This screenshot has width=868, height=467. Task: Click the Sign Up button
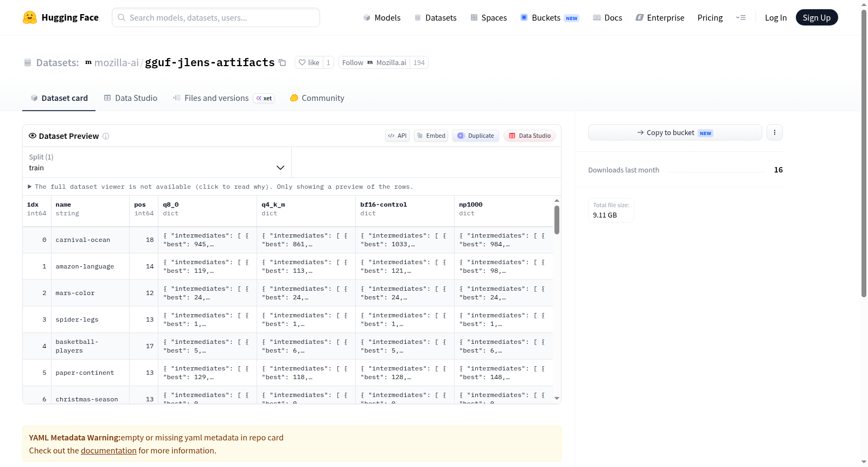[x=816, y=17]
